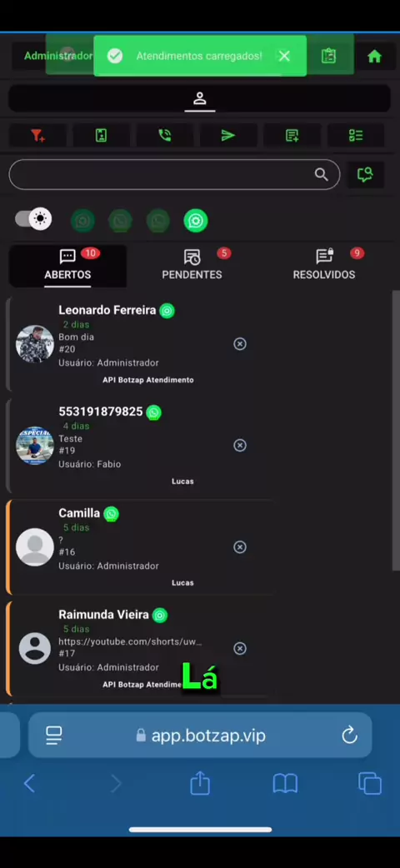
Task: Click the add-note list icon
Action: [292, 136]
